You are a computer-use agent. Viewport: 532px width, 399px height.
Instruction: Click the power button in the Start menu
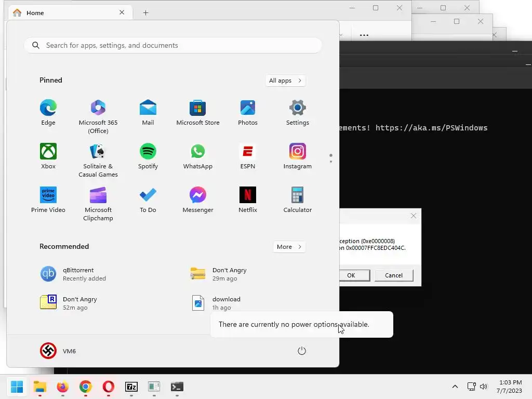[302, 351]
